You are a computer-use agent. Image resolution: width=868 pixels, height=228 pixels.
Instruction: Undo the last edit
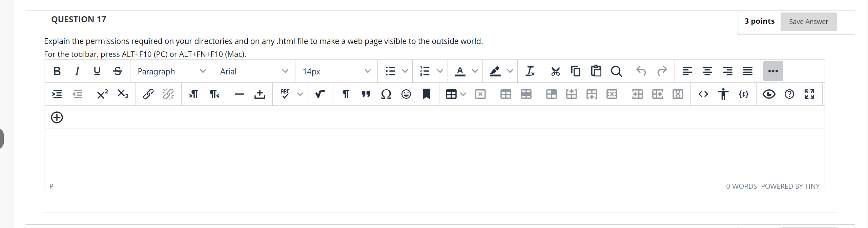[x=641, y=71]
